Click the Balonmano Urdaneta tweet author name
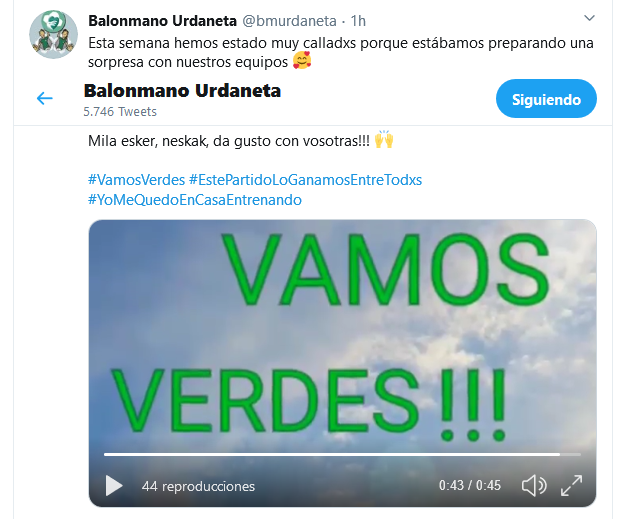618x519 pixels. click(162, 21)
